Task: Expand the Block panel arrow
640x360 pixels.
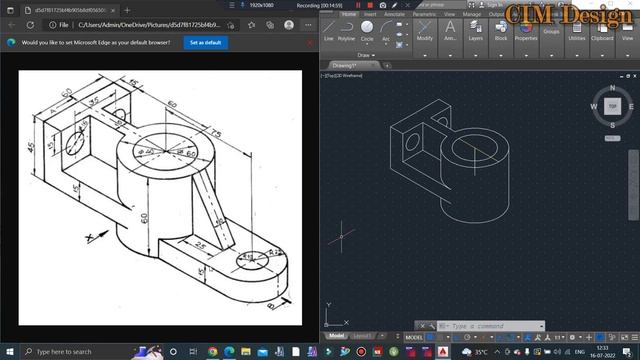Action: [x=501, y=55]
